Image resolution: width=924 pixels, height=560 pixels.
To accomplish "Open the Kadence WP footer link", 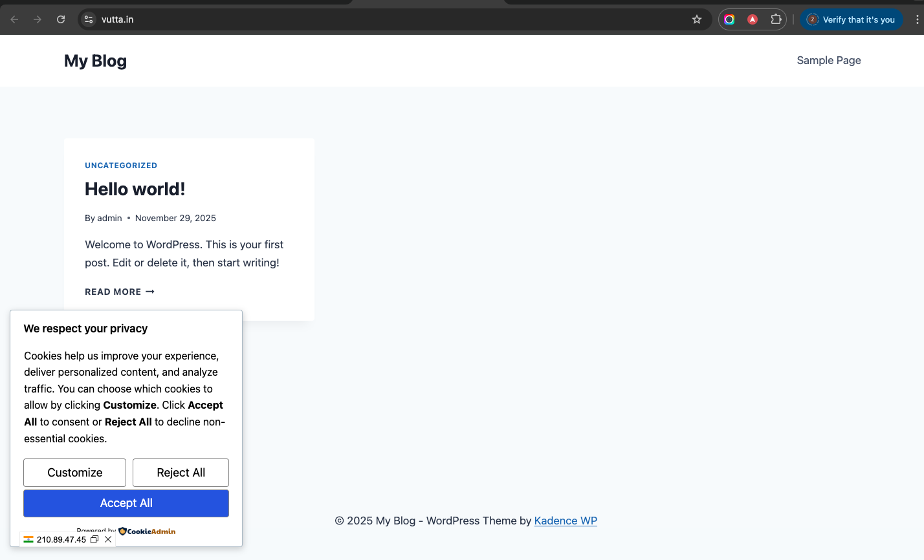I will coord(566,521).
